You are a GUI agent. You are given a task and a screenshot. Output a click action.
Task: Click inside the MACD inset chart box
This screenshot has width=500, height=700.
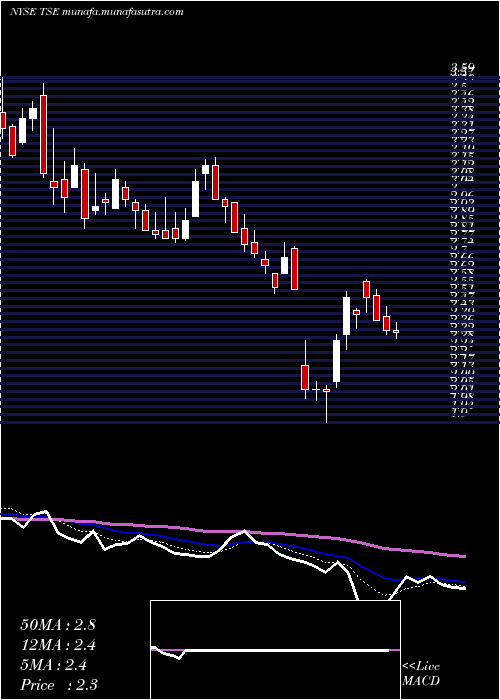(275, 650)
